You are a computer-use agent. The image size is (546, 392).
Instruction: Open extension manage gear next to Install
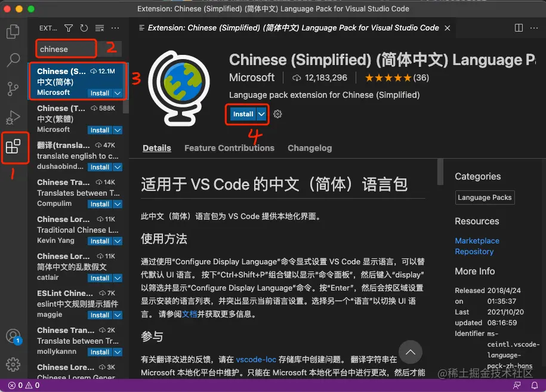click(277, 114)
